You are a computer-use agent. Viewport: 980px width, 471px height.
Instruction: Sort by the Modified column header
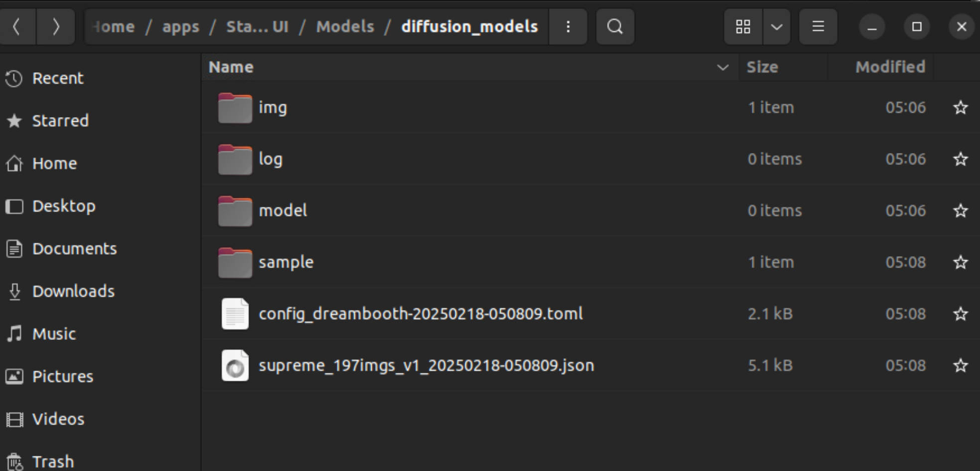890,67
